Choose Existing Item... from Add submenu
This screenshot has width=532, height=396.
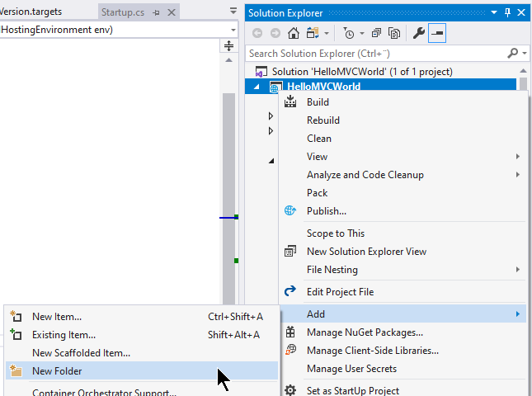[x=142, y=335]
